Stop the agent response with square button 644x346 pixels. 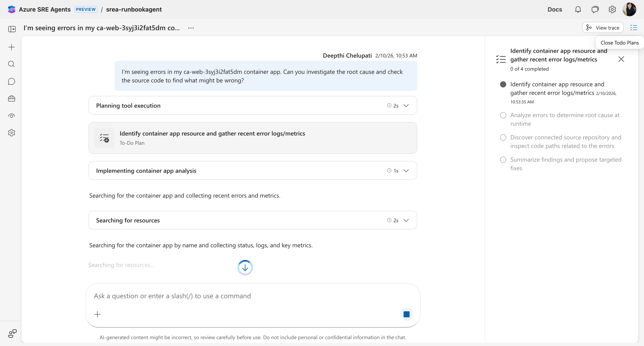[407, 314]
